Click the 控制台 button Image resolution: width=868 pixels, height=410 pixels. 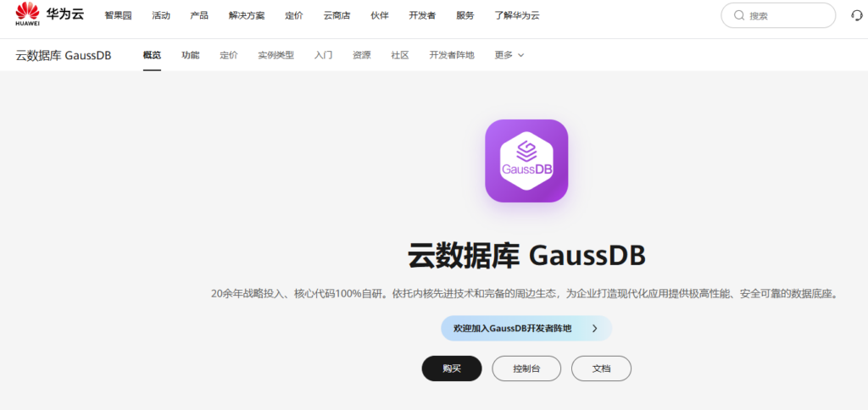click(x=526, y=368)
